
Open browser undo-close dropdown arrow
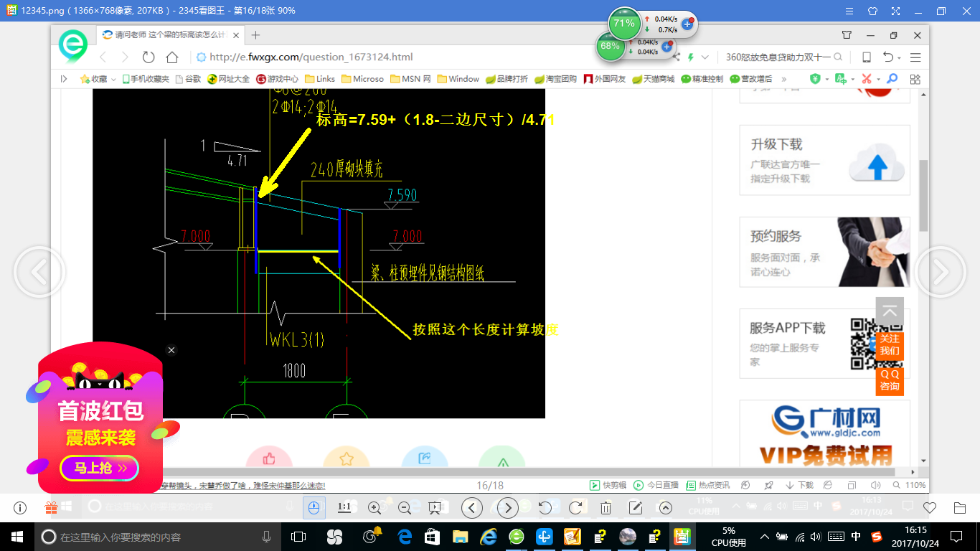(x=899, y=57)
